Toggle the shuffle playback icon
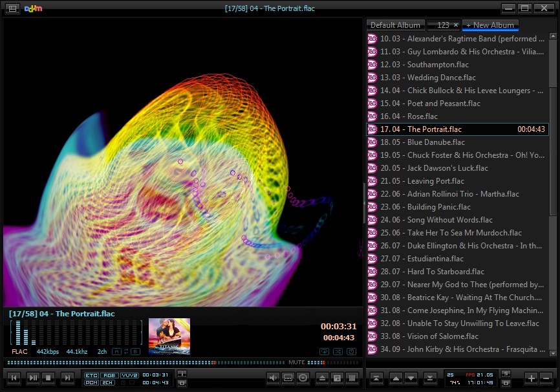This screenshot has height=392, width=560. pyautogui.click(x=338, y=352)
